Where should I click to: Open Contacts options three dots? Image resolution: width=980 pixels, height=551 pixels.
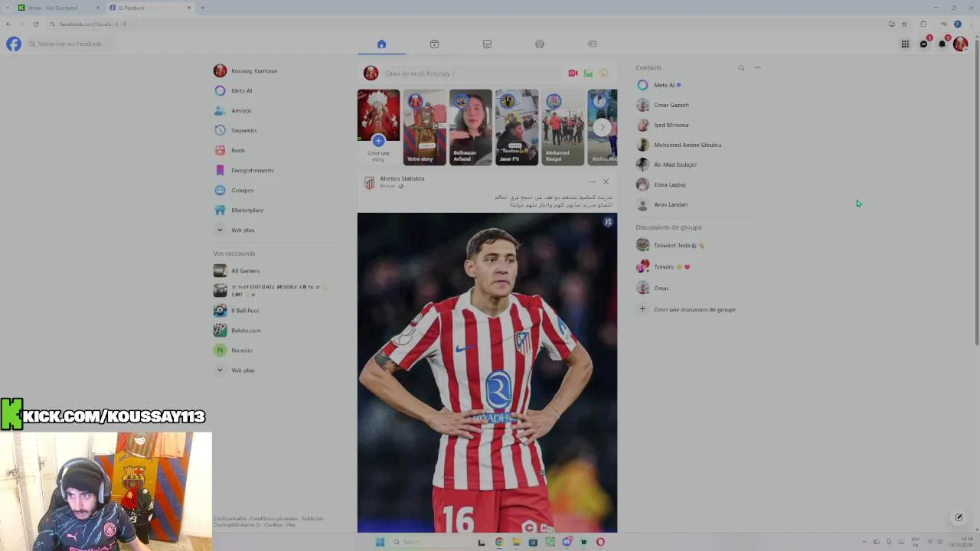757,67
